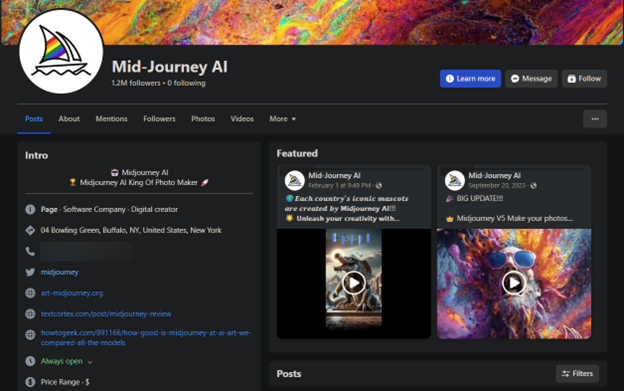This screenshot has width=624, height=391.
Task: Click the Mid-Journey AI sailboat profile picture
Action: click(61, 52)
